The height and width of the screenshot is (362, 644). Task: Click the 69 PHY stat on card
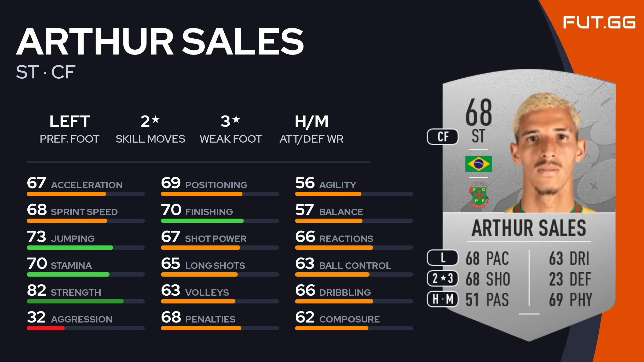[x=570, y=300]
